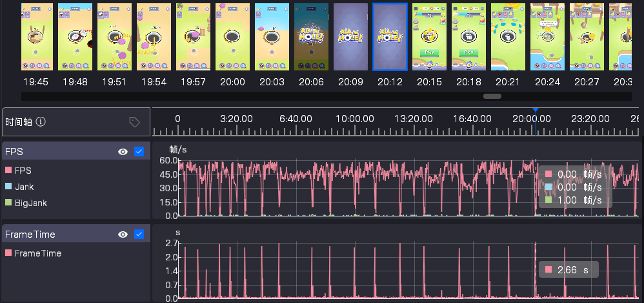The image size is (644, 303).
Task: Click the pink FrameTime legend swatch
Action: [8, 253]
